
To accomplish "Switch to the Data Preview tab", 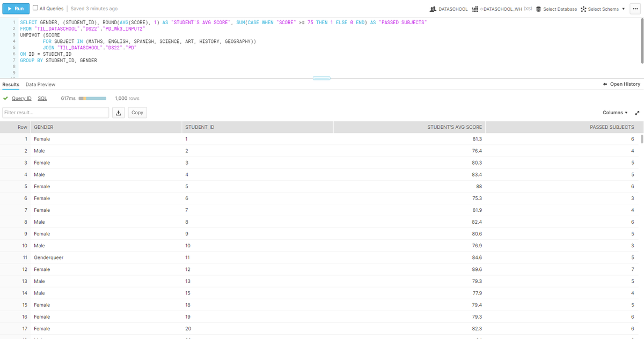I will [40, 84].
